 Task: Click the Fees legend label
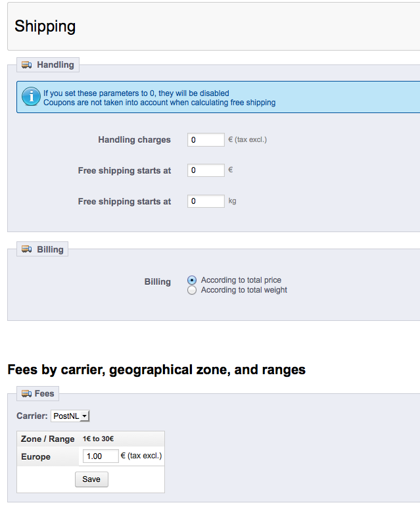coord(45,393)
